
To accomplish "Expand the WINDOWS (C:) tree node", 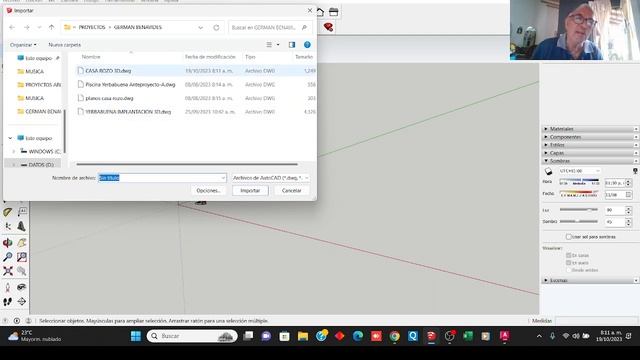I will click(13, 151).
